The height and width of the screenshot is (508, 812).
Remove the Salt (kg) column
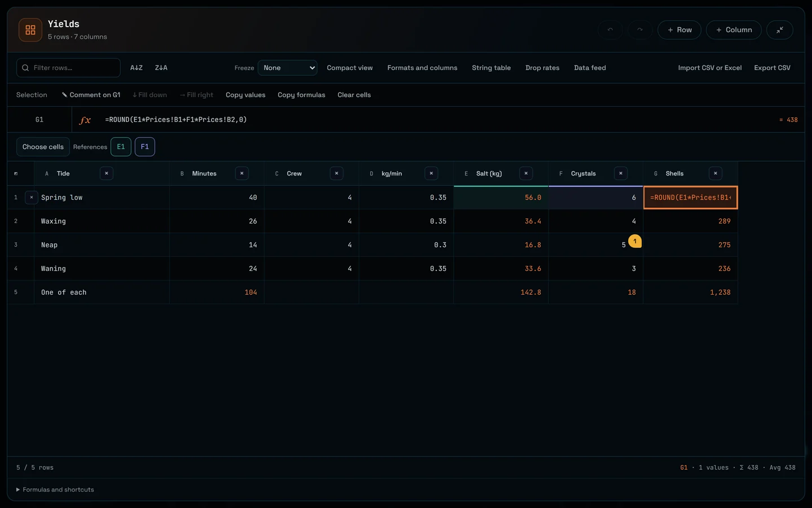click(x=526, y=173)
